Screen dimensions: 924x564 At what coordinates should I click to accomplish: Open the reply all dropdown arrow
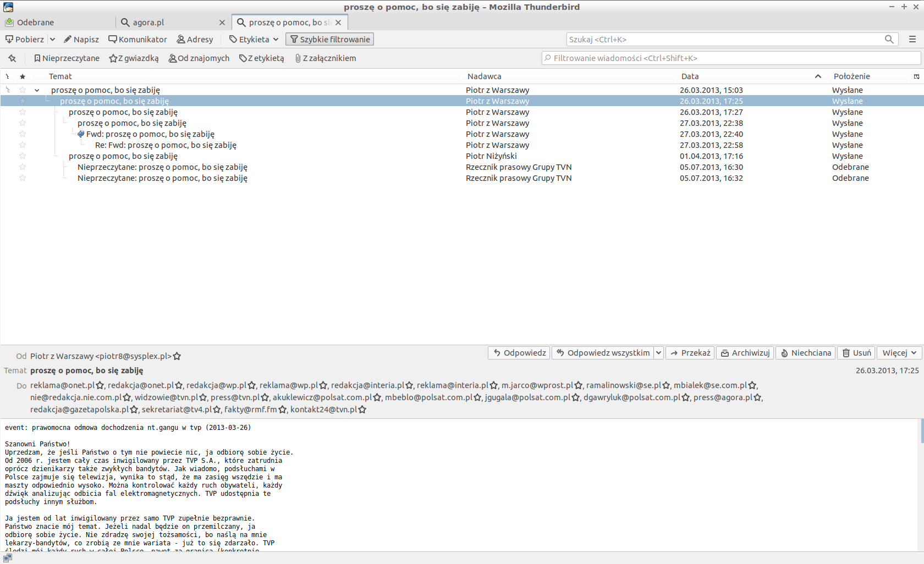tap(658, 353)
